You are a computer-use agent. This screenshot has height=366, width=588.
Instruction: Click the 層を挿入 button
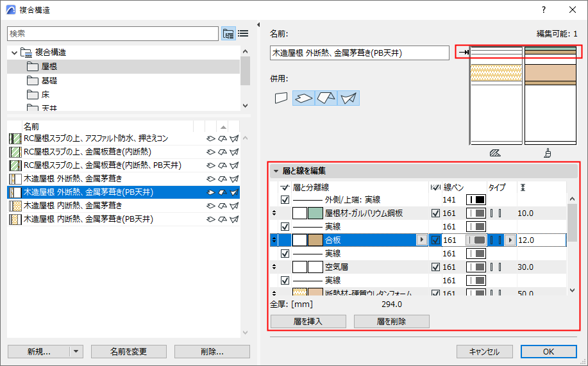click(308, 321)
